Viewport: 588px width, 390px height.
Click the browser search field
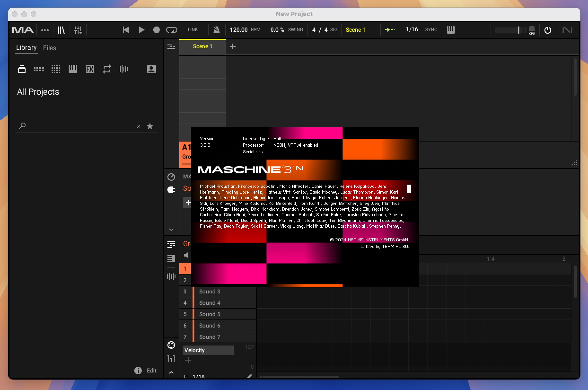(x=79, y=126)
